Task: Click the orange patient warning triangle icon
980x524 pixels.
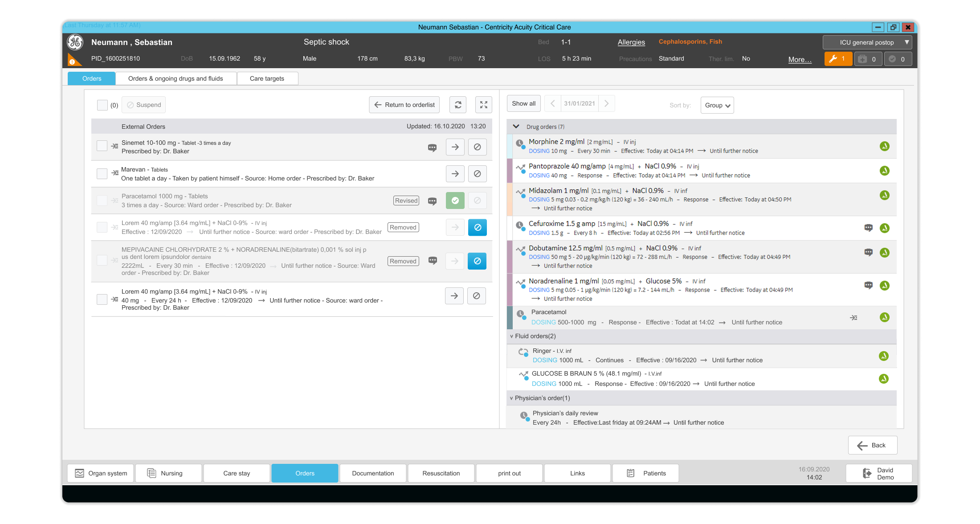Action: tap(73, 60)
